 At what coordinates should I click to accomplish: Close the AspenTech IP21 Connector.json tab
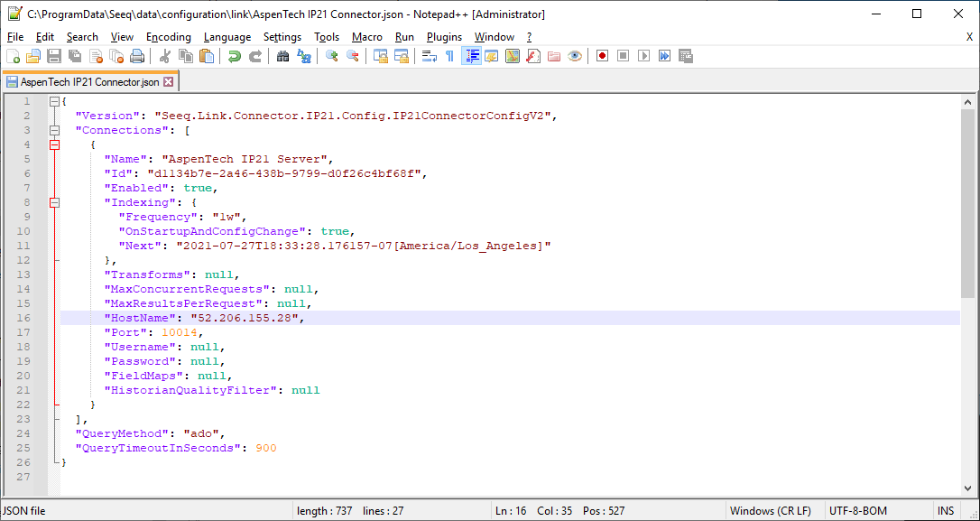pyautogui.click(x=168, y=82)
